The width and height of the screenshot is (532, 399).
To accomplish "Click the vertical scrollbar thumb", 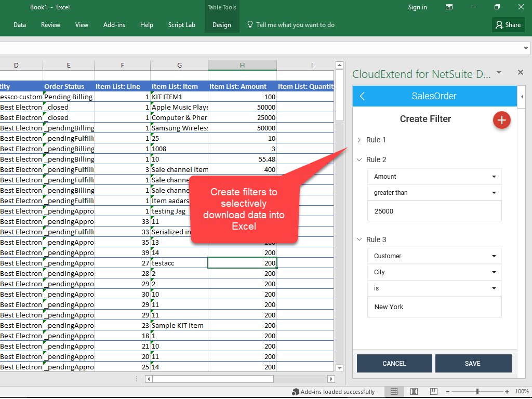I will point(339,95).
